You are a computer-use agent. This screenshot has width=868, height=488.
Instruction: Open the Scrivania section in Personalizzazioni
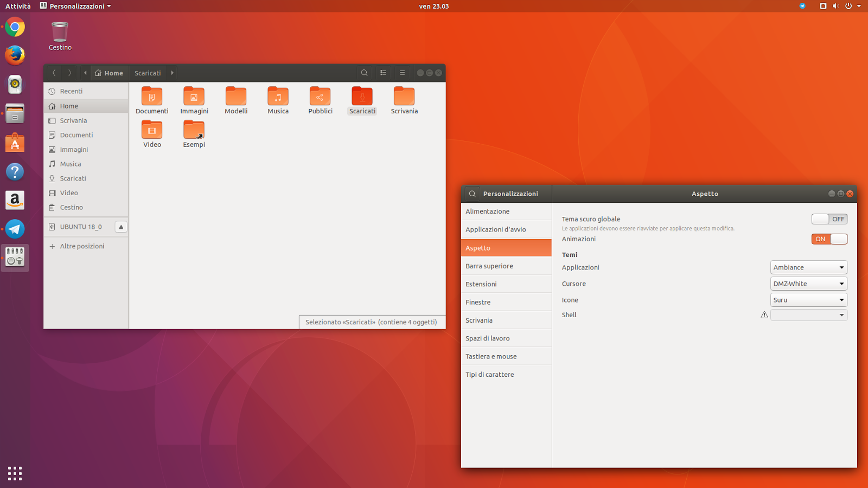pyautogui.click(x=506, y=320)
